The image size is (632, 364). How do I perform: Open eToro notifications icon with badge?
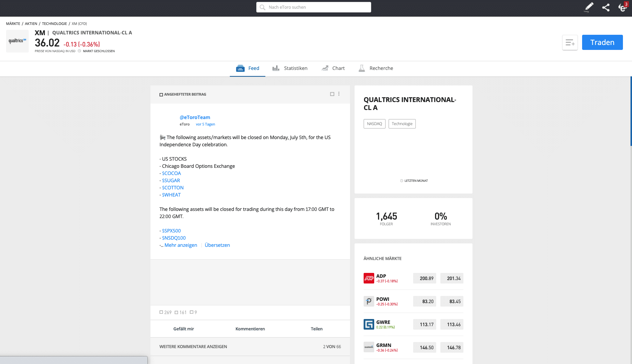pos(623,7)
